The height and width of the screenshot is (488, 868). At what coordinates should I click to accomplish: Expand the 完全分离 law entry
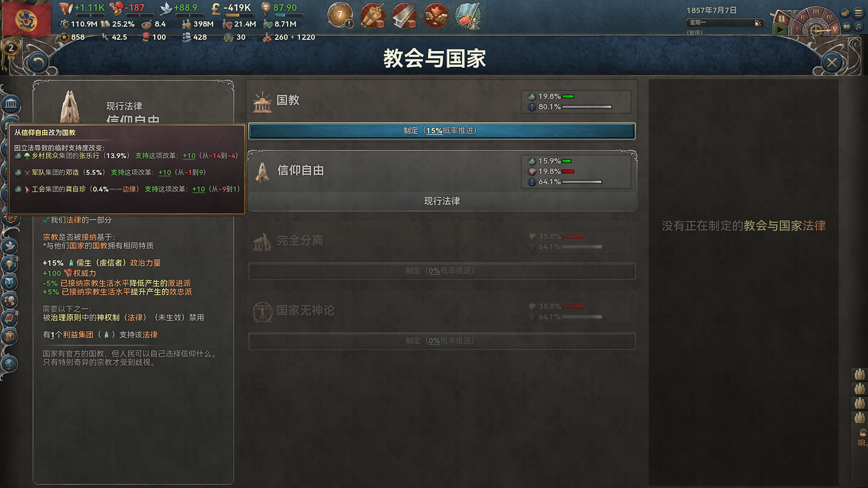click(x=441, y=241)
